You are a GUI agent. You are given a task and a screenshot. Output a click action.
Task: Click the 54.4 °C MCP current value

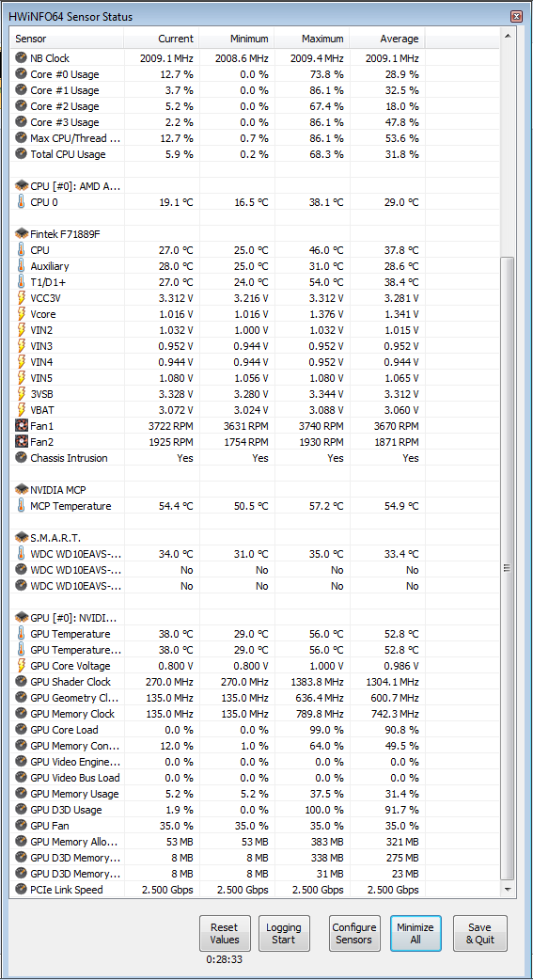click(174, 506)
